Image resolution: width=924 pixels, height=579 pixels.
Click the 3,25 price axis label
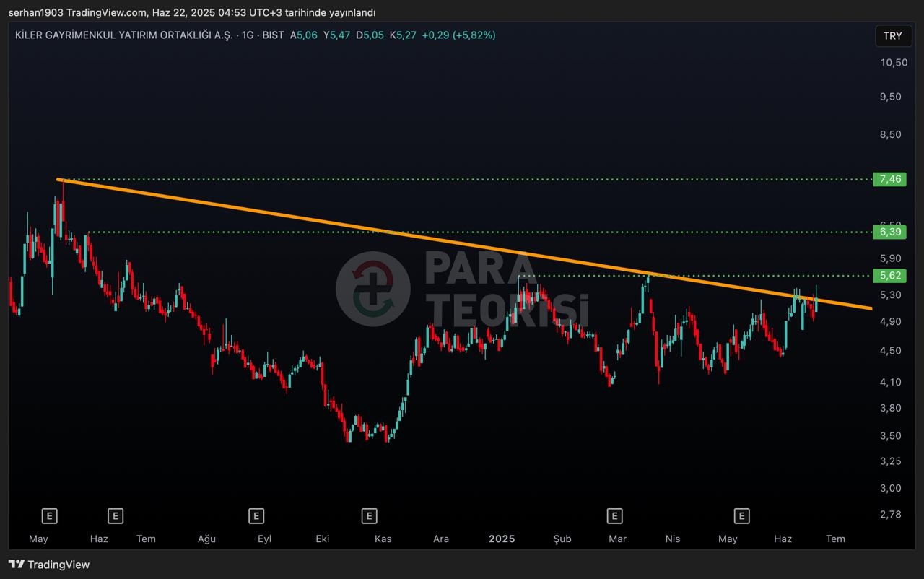click(892, 461)
